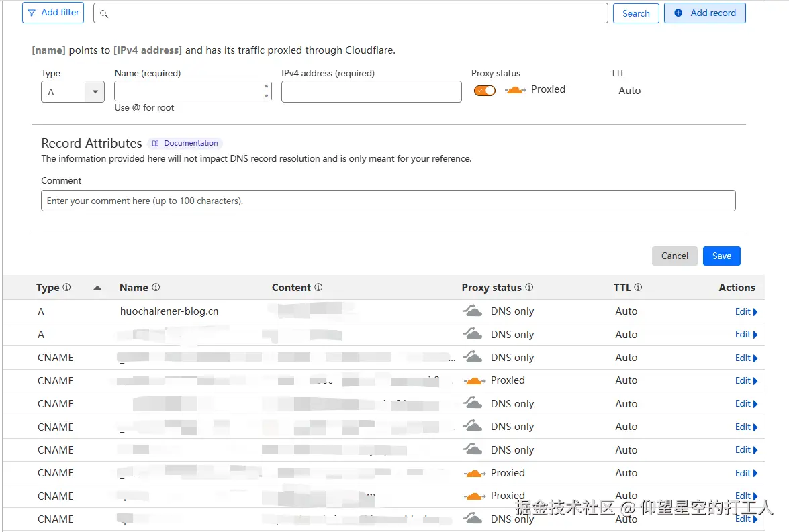Click the Add filter funnel button

click(x=53, y=13)
